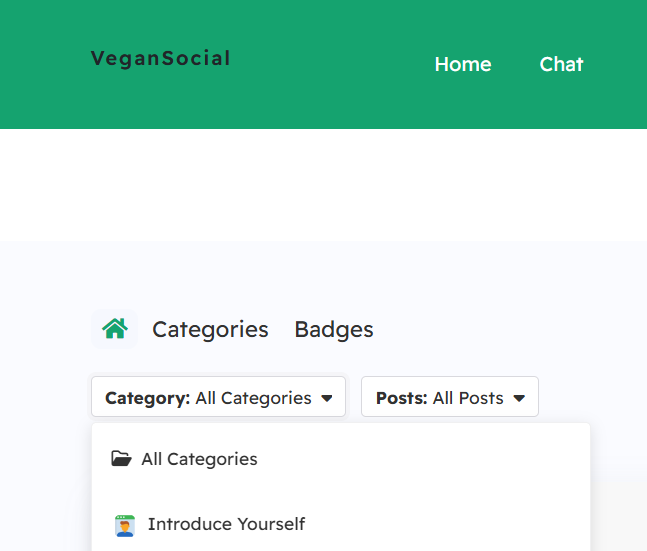Open Chat from the header
Viewport: 647px width, 551px height.
[x=561, y=64]
